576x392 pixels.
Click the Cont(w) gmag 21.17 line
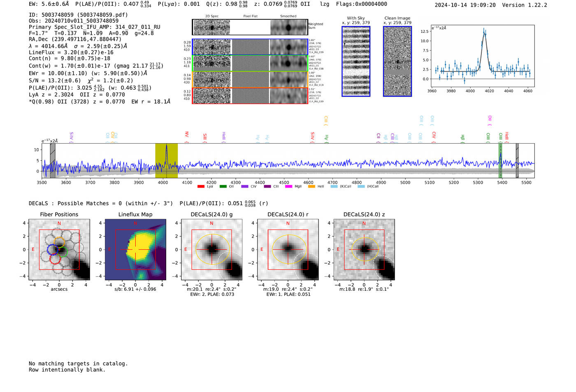pyautogui.click(x=96, y=66)
